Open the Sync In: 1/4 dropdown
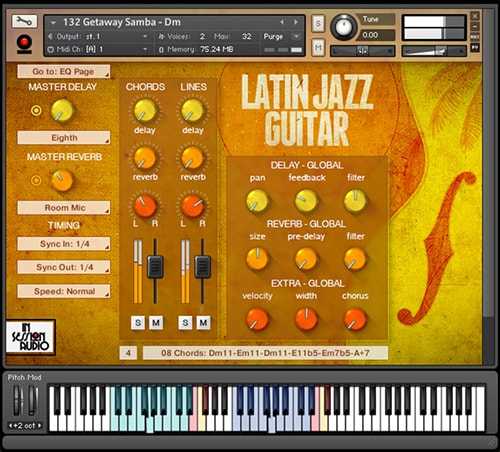500x452 pixels. (x=63, y=244)
